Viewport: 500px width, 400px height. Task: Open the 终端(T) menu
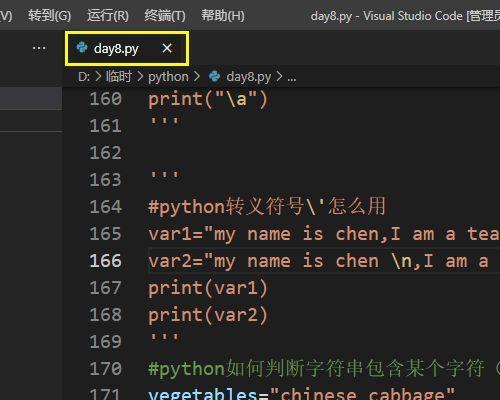[165, 15]
